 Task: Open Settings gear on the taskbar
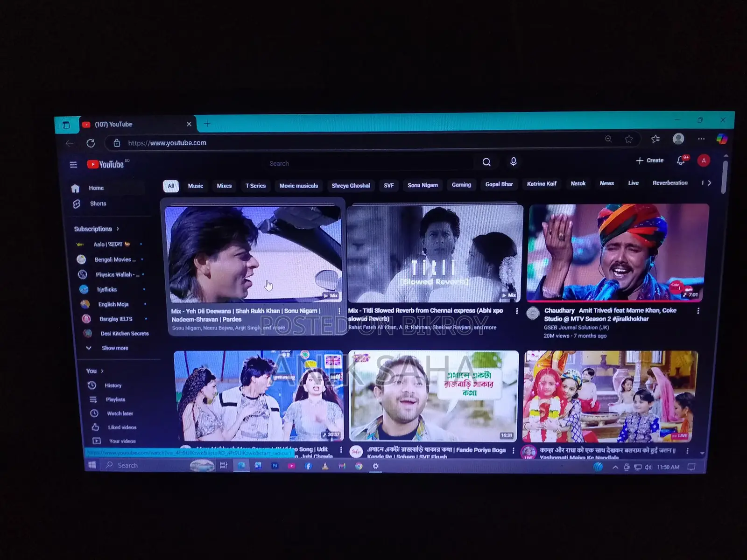(375, 466)
